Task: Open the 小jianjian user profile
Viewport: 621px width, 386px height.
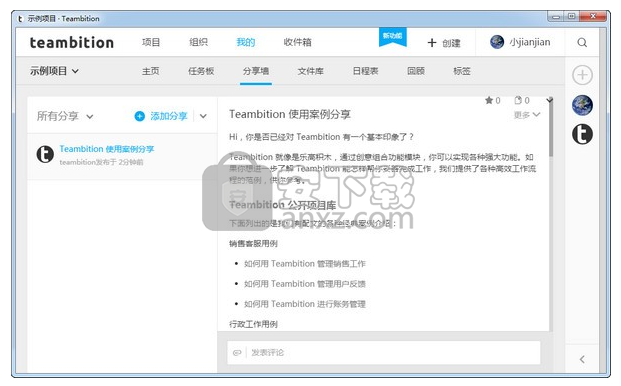Action: pos(520,42)
